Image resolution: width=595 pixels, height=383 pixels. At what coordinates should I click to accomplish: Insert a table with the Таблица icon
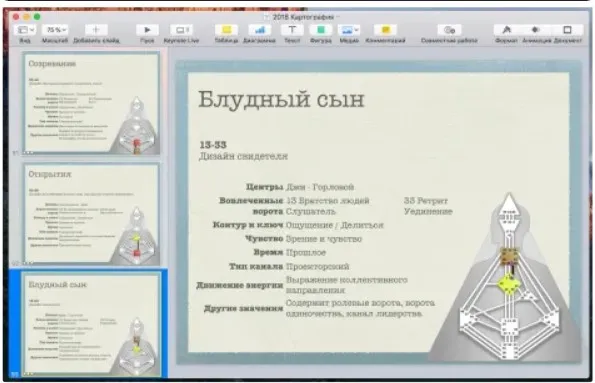pos(227,30)
